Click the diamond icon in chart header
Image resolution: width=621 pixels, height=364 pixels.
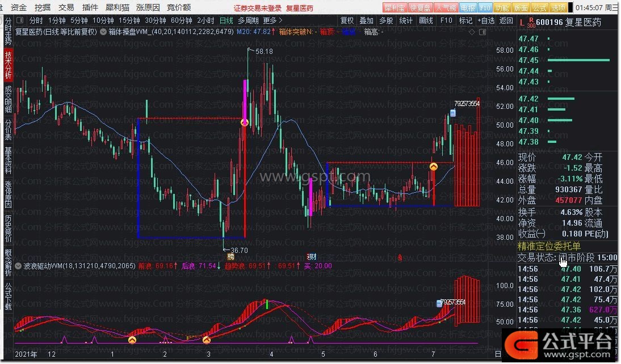pos(472,32)
